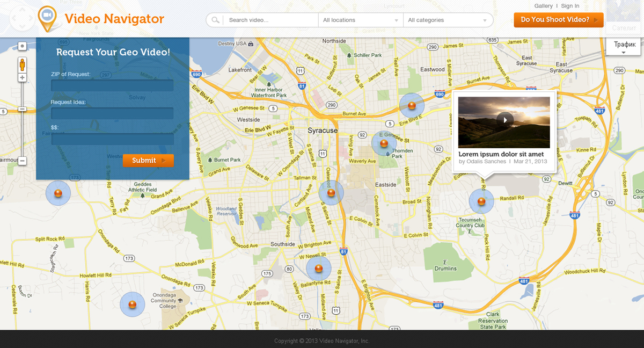Click the ZIP of Request field
The image size is (644, 348).
click(112, 85)
